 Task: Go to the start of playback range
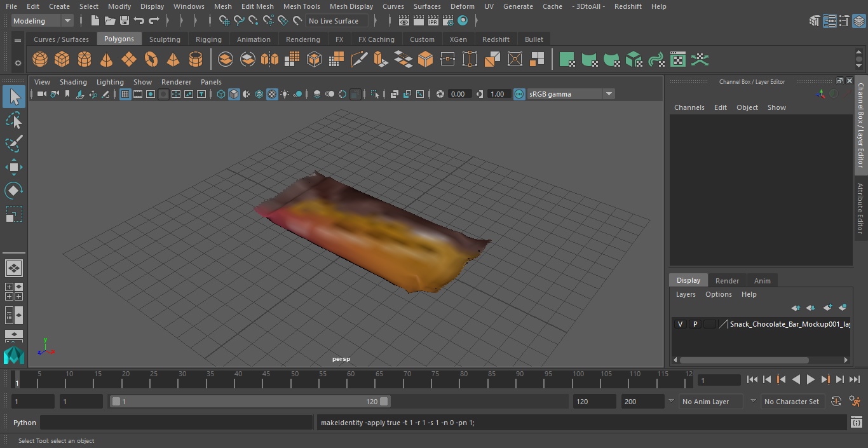coord(752,379)
